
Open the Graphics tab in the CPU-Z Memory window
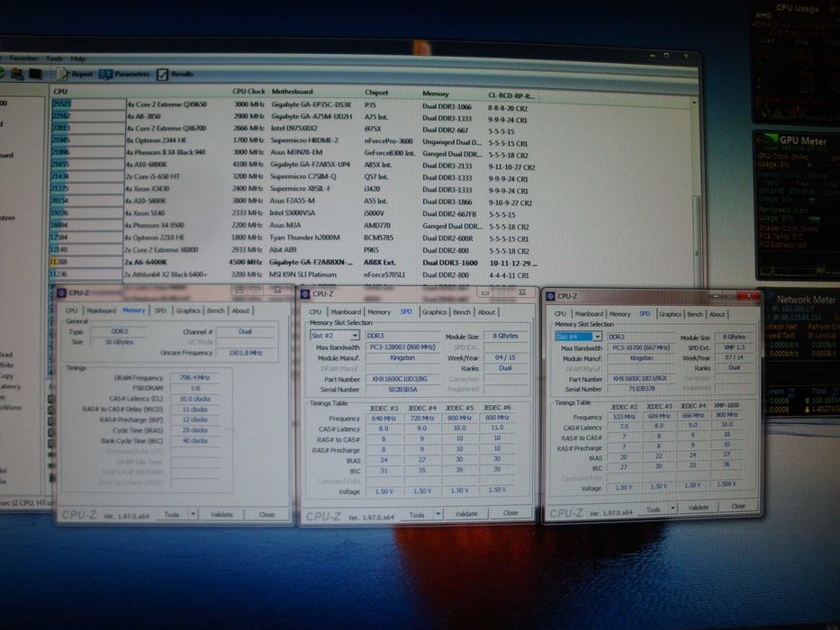tap(188, 310)
